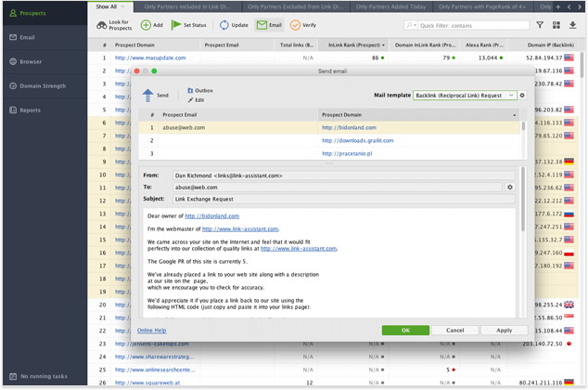Viewport: 588px width, 390px height.
Task: Click the Add prospect plus icon
Action: point(147,25)
